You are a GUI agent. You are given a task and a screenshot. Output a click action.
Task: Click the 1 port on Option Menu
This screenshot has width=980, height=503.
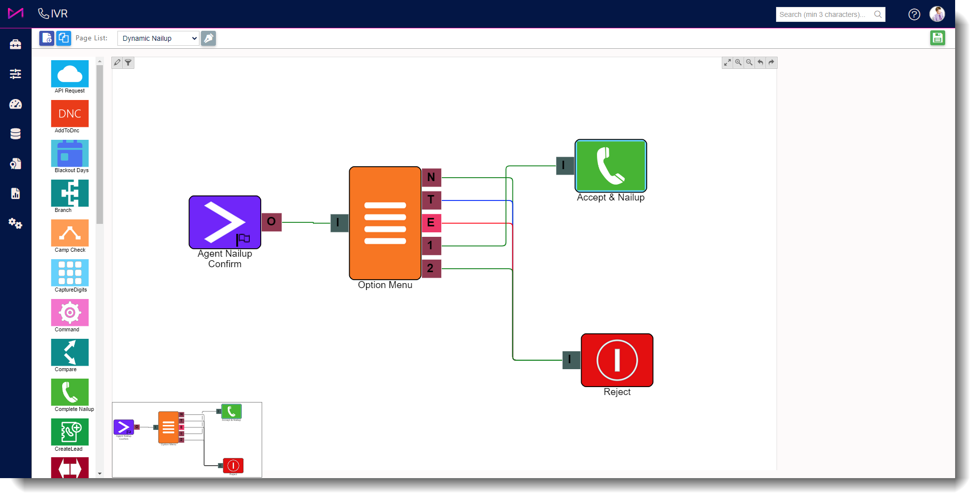coord(431,246)
